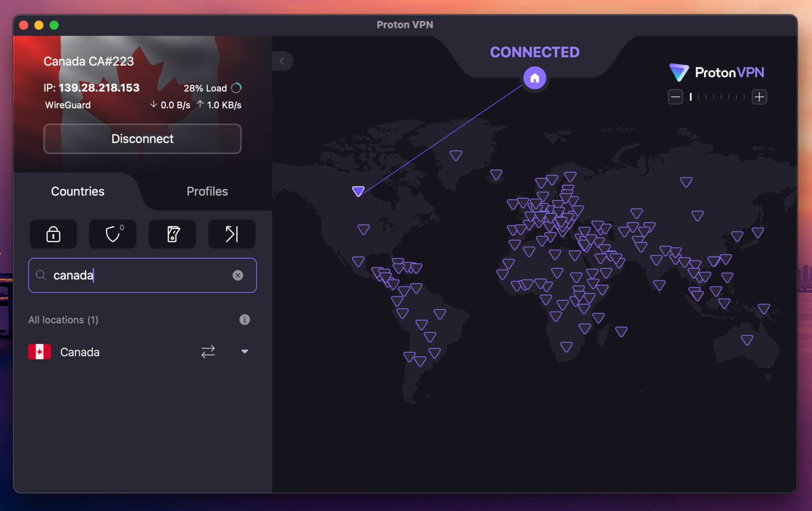
Task: Select the United States server marker
Action: point(364,229)
